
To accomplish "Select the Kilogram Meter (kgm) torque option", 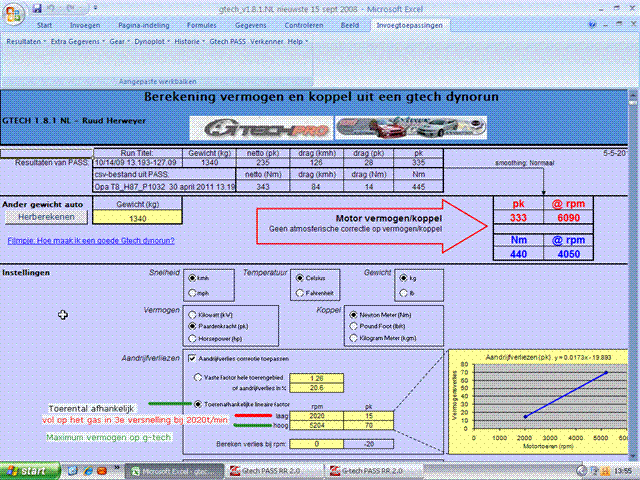I will click(x=353, y=338).
